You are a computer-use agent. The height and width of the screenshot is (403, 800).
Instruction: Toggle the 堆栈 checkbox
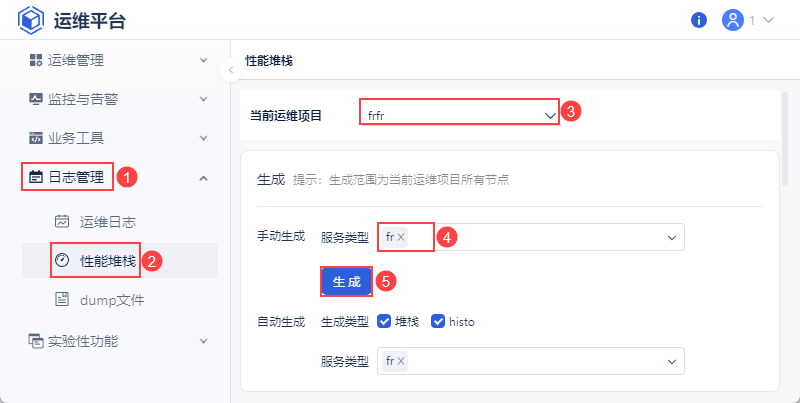[x=384, y=321]
